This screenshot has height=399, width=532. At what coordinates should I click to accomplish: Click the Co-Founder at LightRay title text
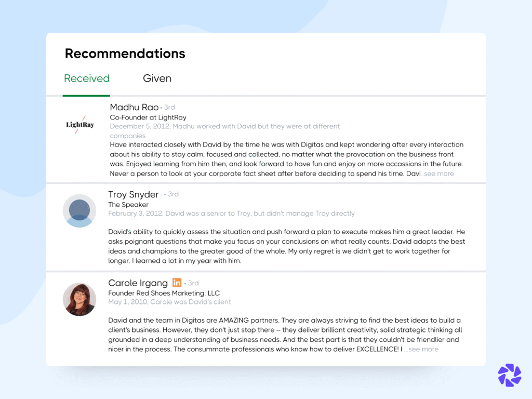[x=148, y=117]
